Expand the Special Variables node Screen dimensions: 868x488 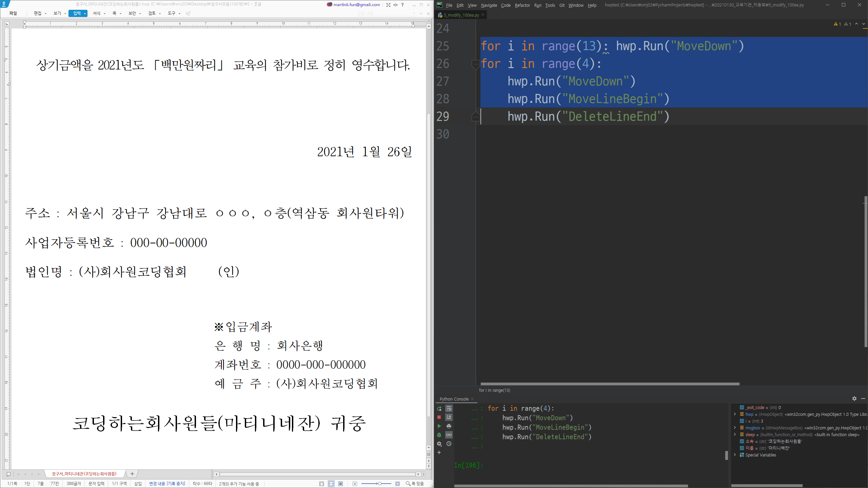tap(735, 455)
